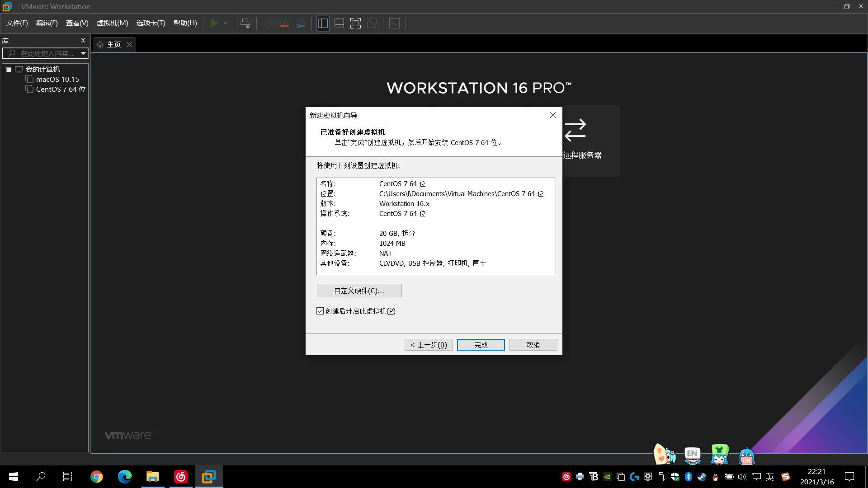Click the console view toolbar icon

[394, 23]
